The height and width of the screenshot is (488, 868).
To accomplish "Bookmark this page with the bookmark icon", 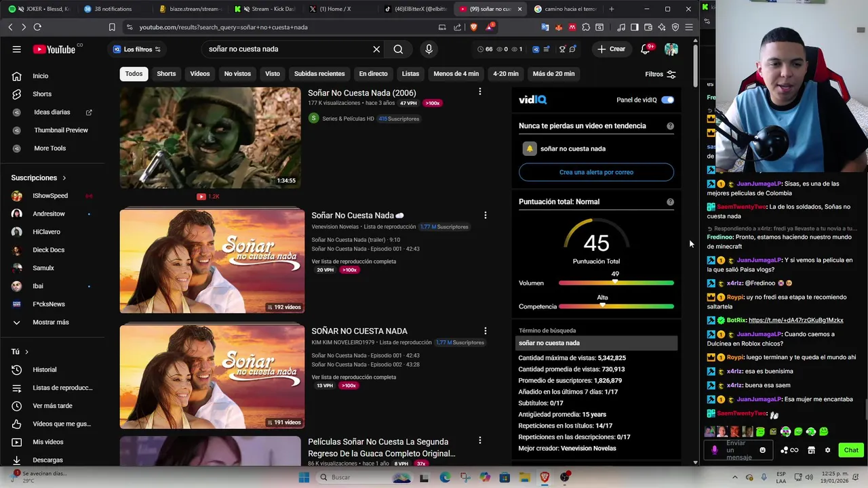I will pyautogui.click(x=112, y=27).
